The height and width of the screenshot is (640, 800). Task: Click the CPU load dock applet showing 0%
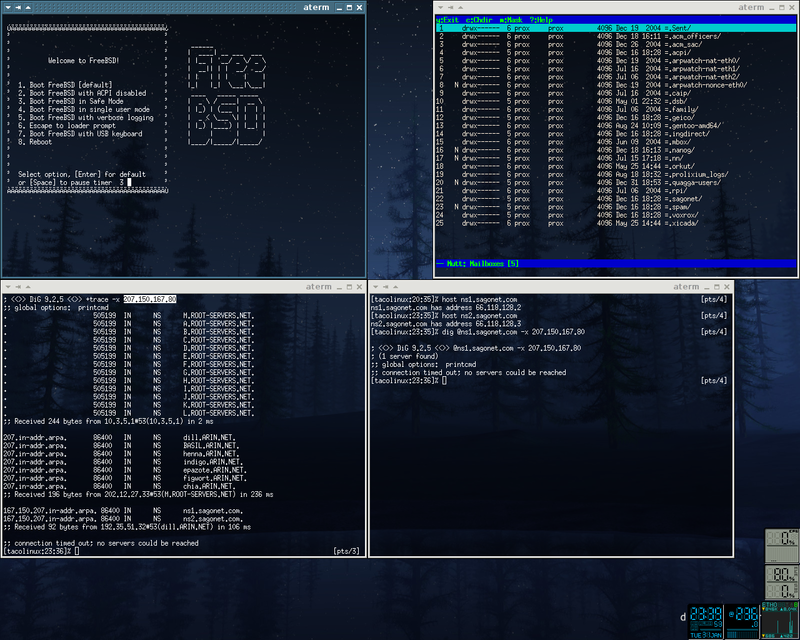[782, 546]
